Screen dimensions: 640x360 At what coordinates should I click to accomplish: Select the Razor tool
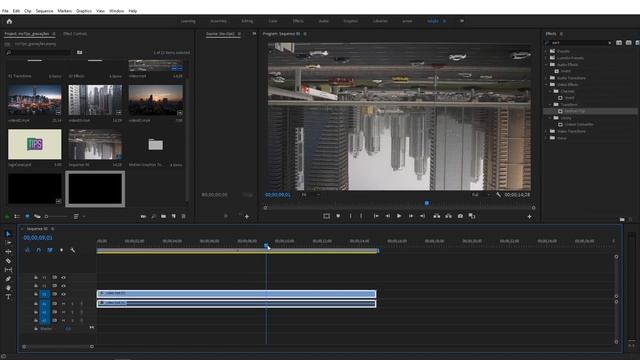pos(8,260)
